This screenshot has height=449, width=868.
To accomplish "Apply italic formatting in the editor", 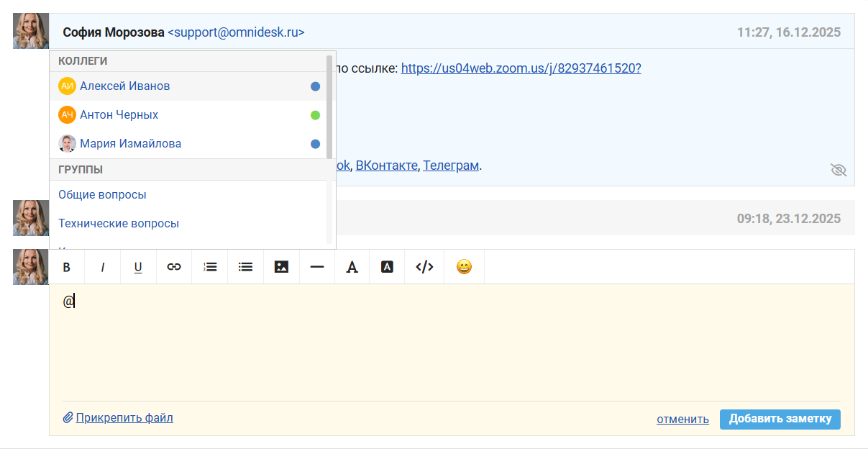I will pos(102,267).
